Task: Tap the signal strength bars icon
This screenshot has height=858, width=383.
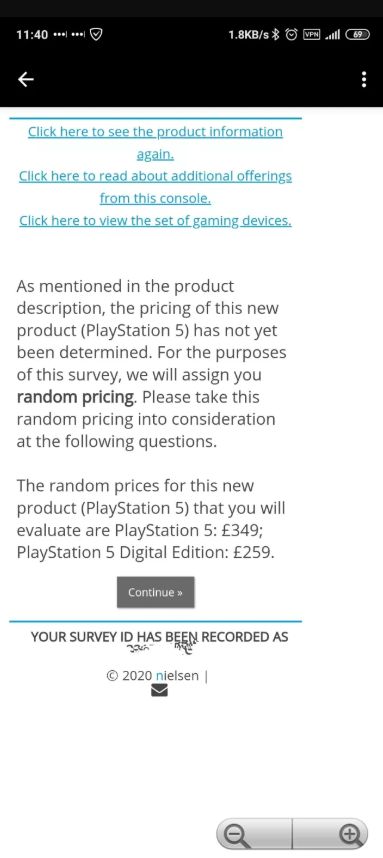Action: click(332, 35)
